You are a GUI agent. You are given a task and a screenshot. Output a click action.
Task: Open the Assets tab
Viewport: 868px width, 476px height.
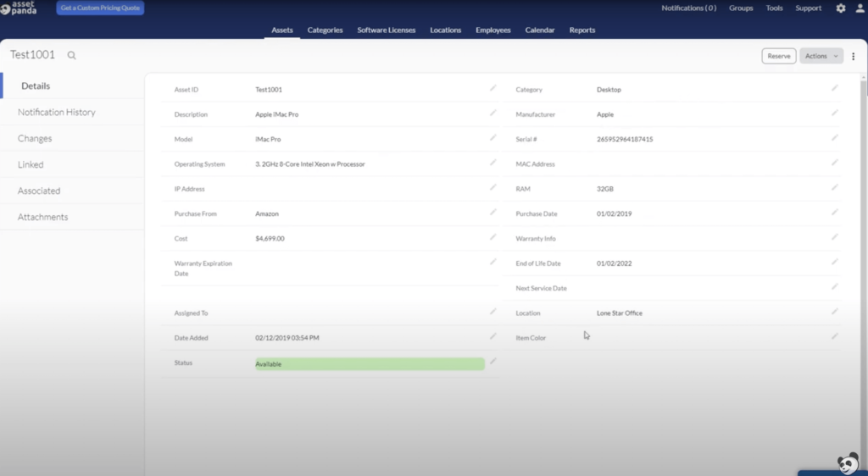coord(281,30)
